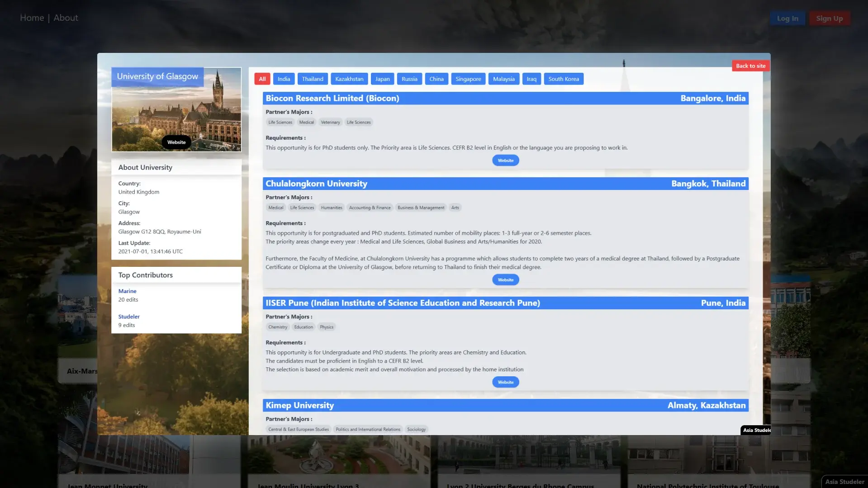The width and height of the screenshot is (868, 488).
Task: Filter partners by Singapore
Action: pyautogui.click(x=468, y=79)
